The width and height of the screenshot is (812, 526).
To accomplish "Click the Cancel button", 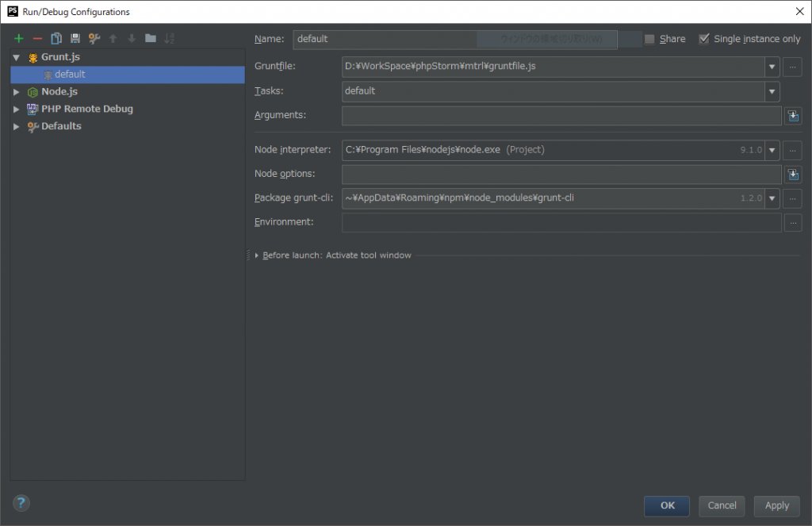I will [722, 505].
